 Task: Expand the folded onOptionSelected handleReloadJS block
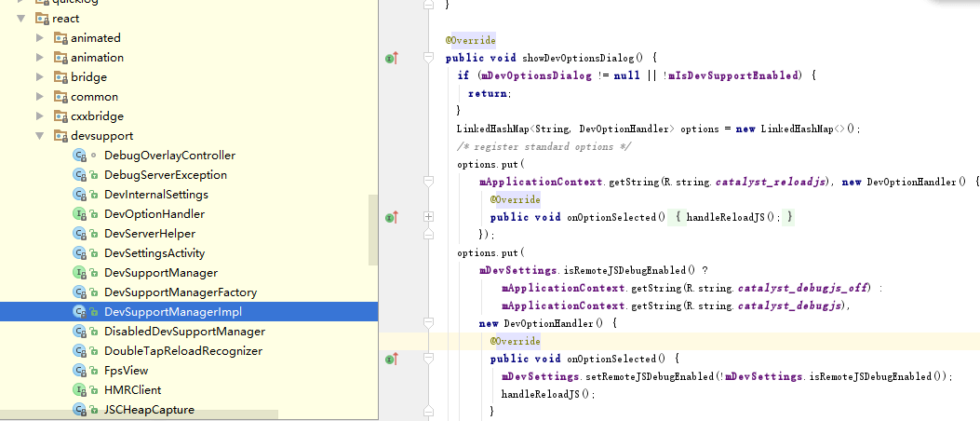pyautogui.click(x=428, y=217)
